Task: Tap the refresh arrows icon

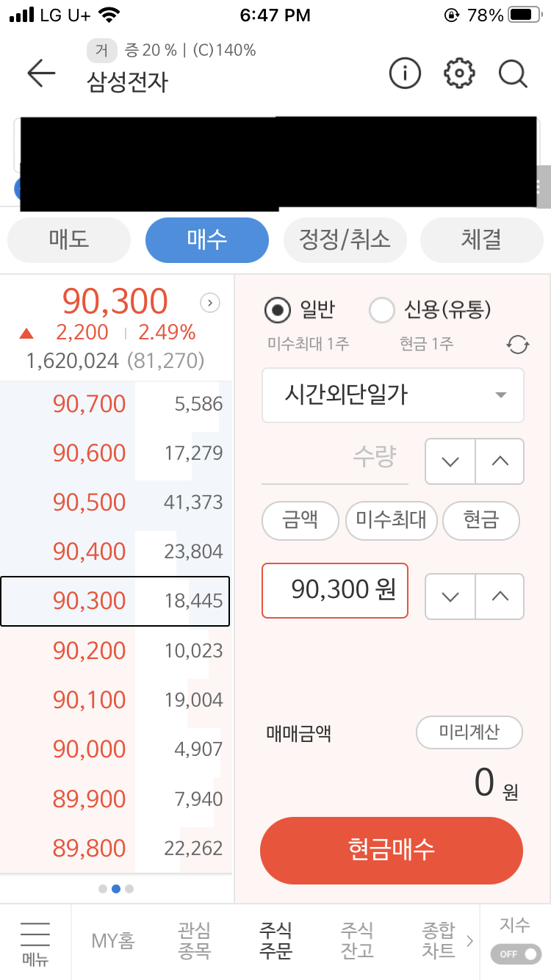Action: [518, 344]
